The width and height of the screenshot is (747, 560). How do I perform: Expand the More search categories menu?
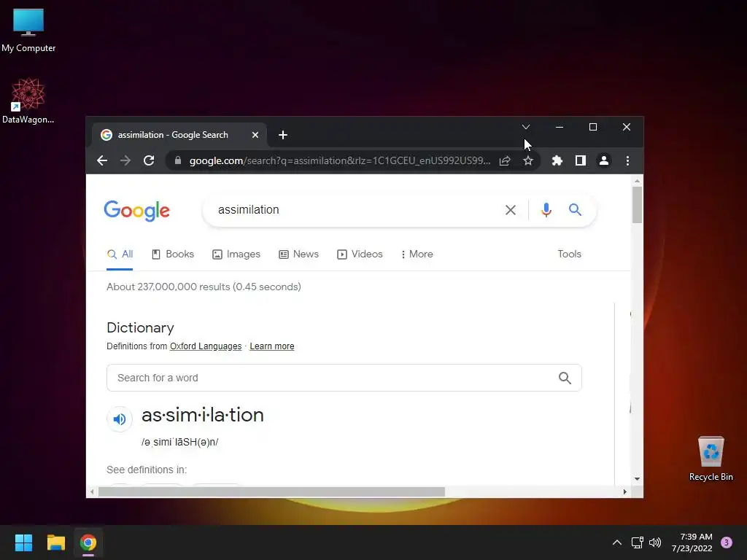click(417, 254)
